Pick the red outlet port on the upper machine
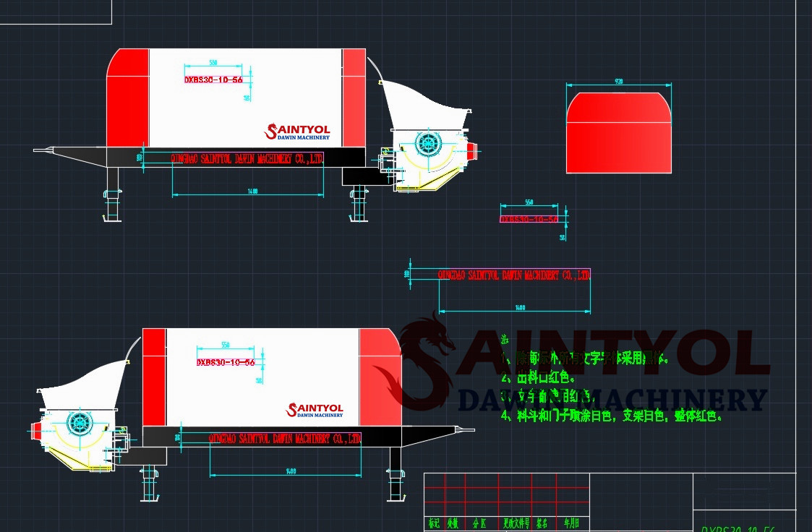Screen dimensions: 812x532 [x=474, y=152]
